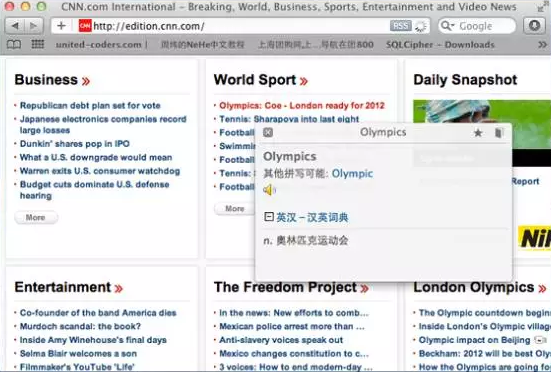Open What a U.S. downgrade would mean
The height and width of the screenshot is (372, 551).
pyautogui.click(x=96, y=157)
